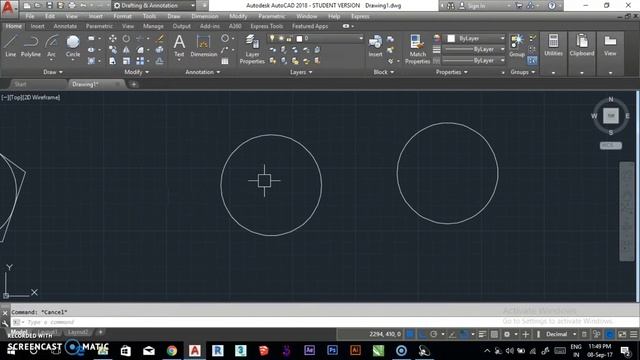Viewport: 640px width, 360px height.
Task: Toggle hardware acceleration blue circle icon
Action: [x=609, y=334]
